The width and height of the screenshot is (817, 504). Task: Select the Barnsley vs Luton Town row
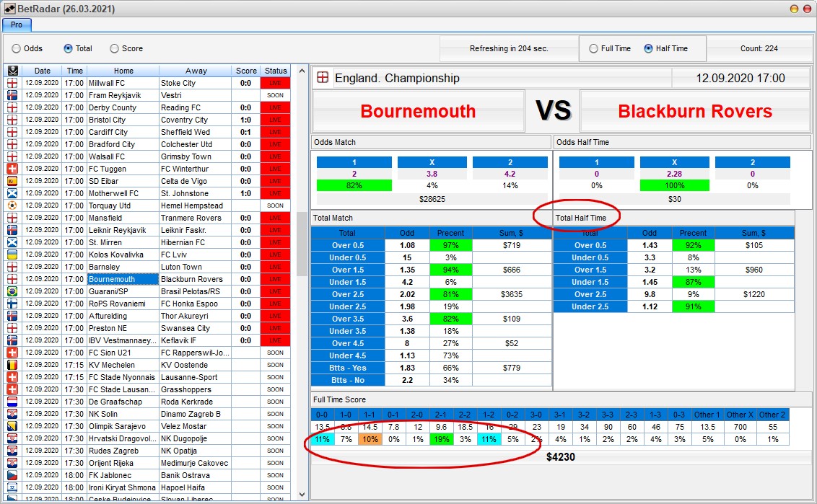[x=147, y=267]
